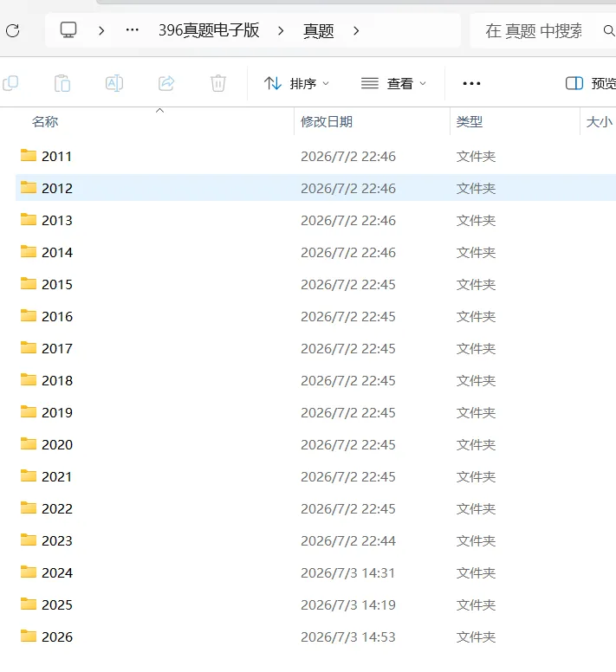This screenshot has width=616, height=672.
Task: Click the delete trash icon
Action: 218,83
